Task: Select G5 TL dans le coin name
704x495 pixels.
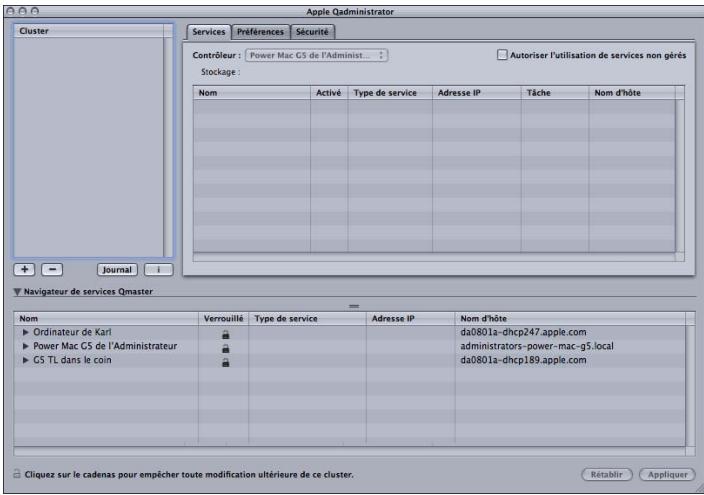Action: point(72,360)
